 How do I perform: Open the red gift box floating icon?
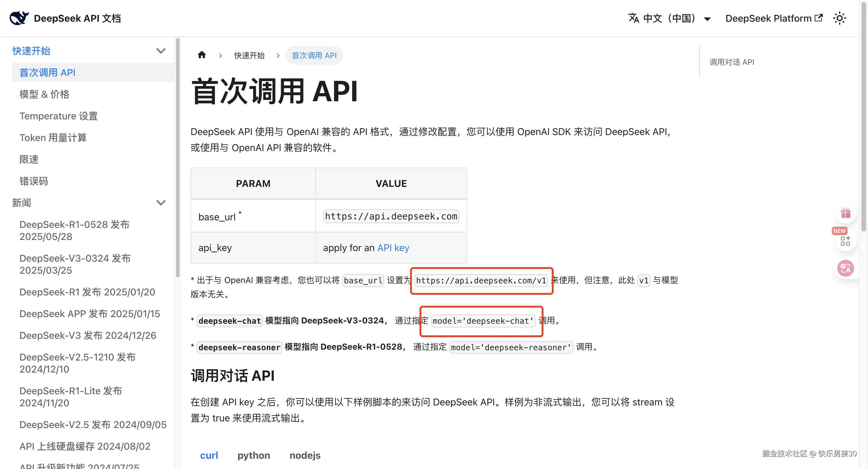[x=845, y=213]
